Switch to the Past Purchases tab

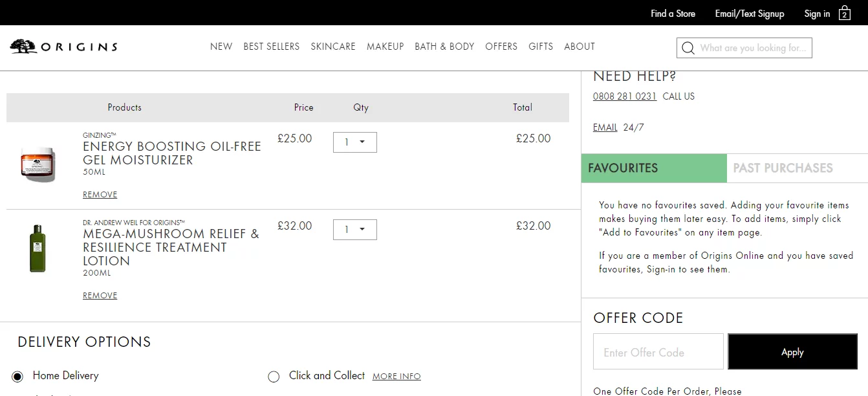pos(797,168)
